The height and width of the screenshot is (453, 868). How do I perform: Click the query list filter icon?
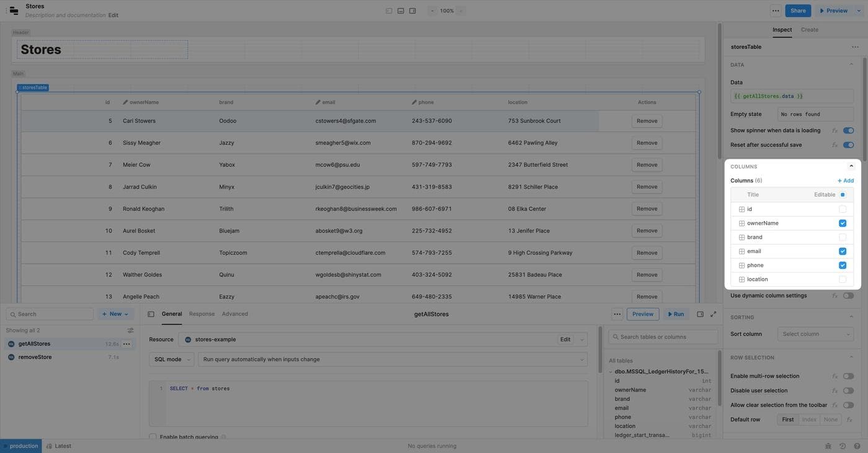click(x=130, y=331)
